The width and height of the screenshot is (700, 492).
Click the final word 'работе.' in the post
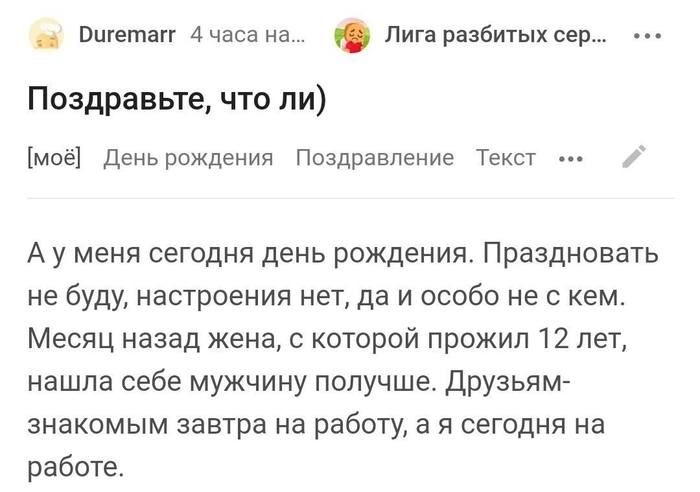click(74, 467)
